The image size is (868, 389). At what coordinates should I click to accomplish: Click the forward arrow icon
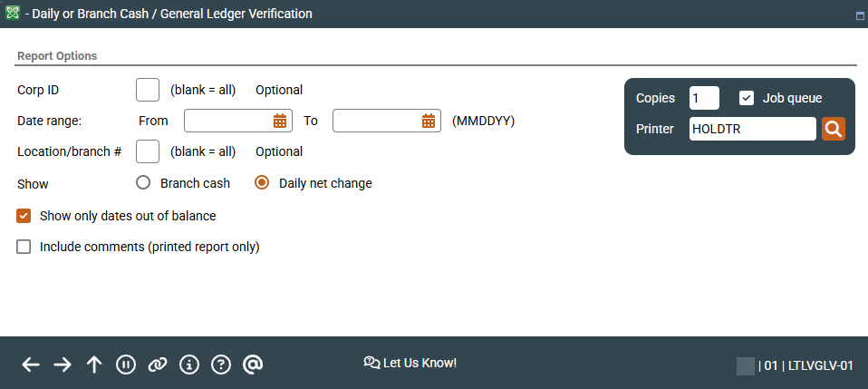(x=63, y=365)
